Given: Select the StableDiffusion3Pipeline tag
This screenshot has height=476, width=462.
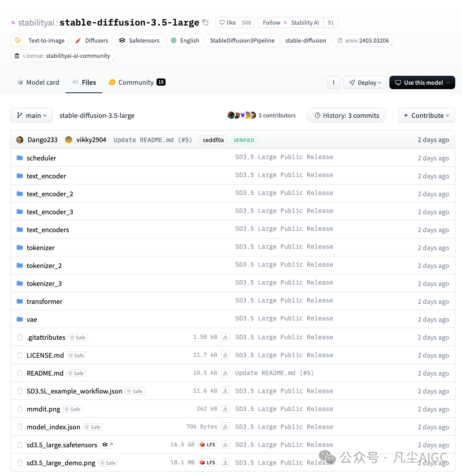Looking at the screenshot, I should coord(242,40).
